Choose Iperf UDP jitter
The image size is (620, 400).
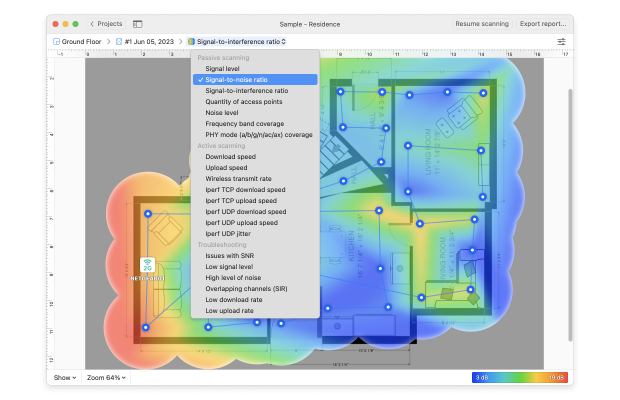(x=255, y=234)
